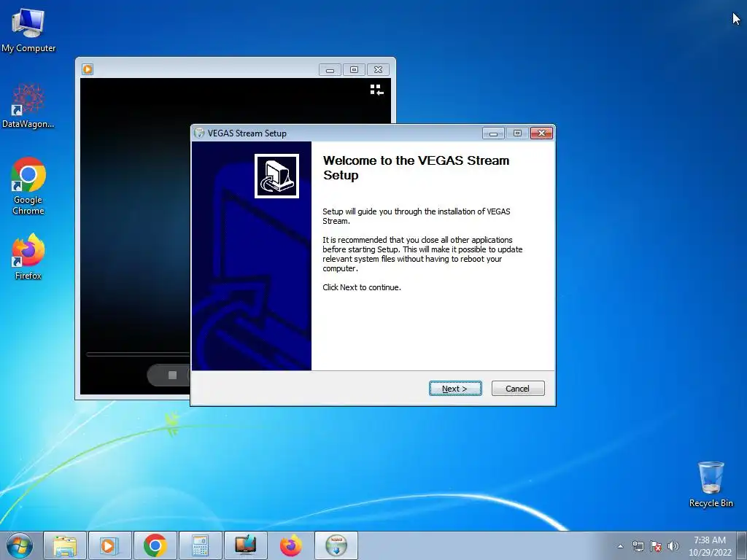Screen dimensions: 747x560
Task: Select the Google Chrome desktop shortcut
Action: coord(28,186)
